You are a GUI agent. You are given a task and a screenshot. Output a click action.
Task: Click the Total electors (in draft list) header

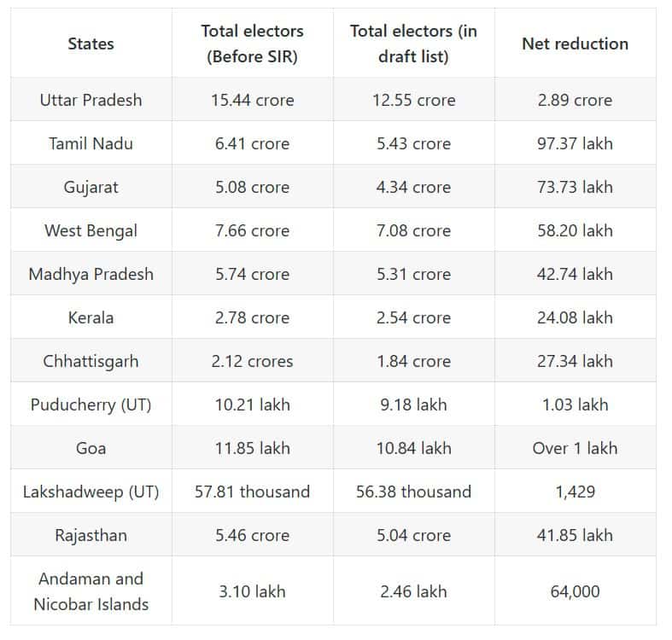tap(413, 44)
